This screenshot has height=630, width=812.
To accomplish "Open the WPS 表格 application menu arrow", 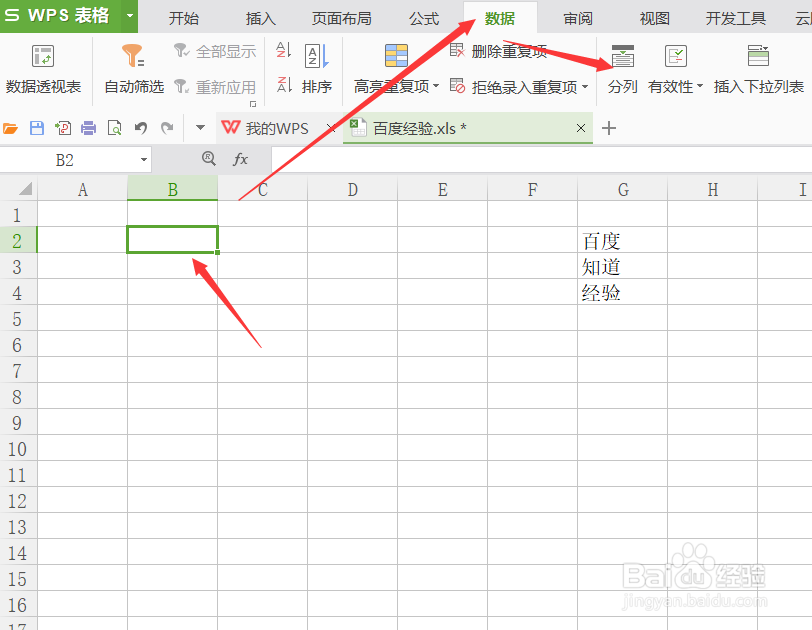I will [x=130, y=16].
